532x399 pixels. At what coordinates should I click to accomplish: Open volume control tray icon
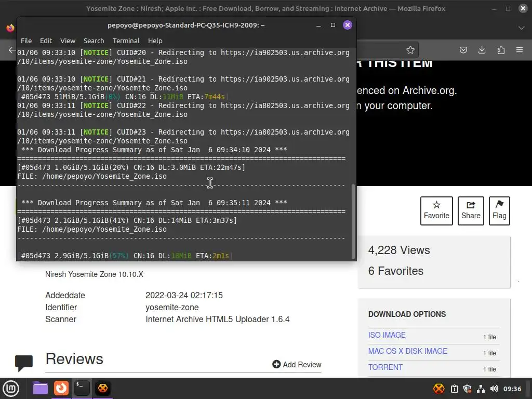(x=494, y=389)
